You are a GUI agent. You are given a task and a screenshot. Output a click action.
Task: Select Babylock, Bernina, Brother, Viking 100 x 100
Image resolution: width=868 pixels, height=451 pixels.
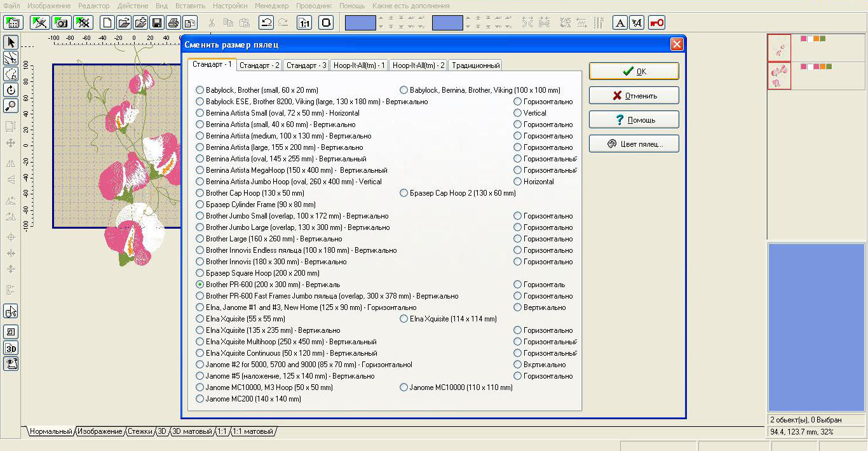pos(480,90)
